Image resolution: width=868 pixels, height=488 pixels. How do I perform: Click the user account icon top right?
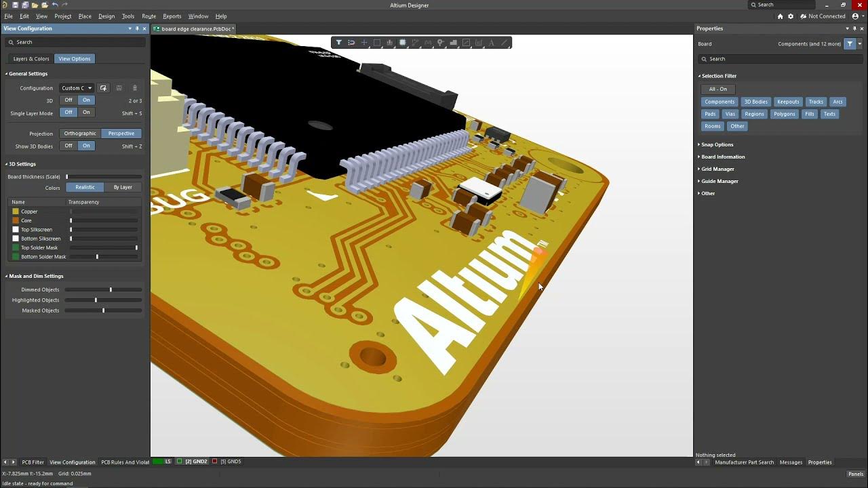pos(854,16)
